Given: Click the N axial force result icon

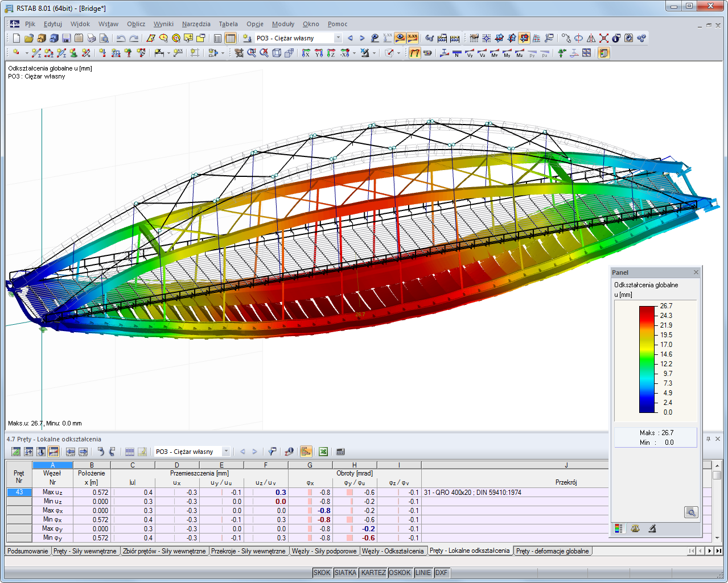Looking at the screenshot, I should [x=457, y=53].
